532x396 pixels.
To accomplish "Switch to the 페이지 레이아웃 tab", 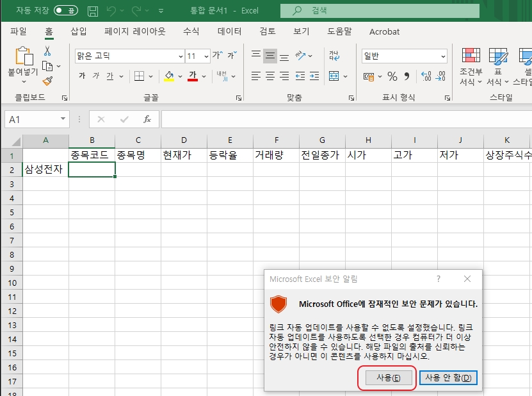I will (x=135, y=31).
